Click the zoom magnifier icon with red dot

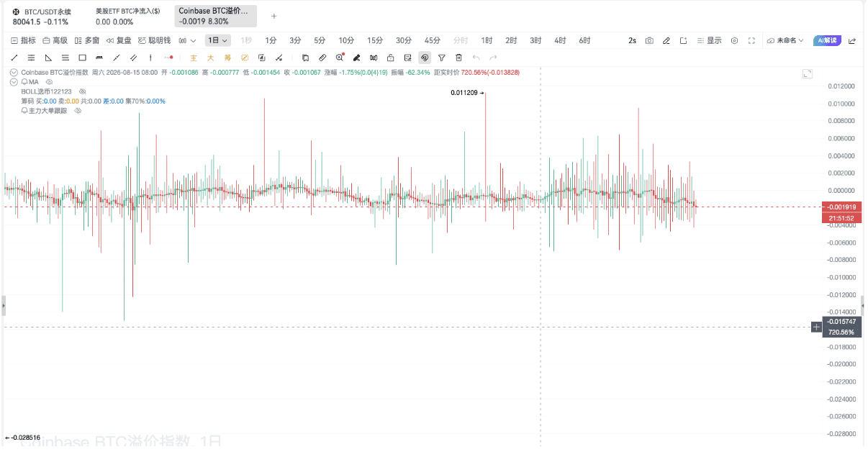point(340,58)
